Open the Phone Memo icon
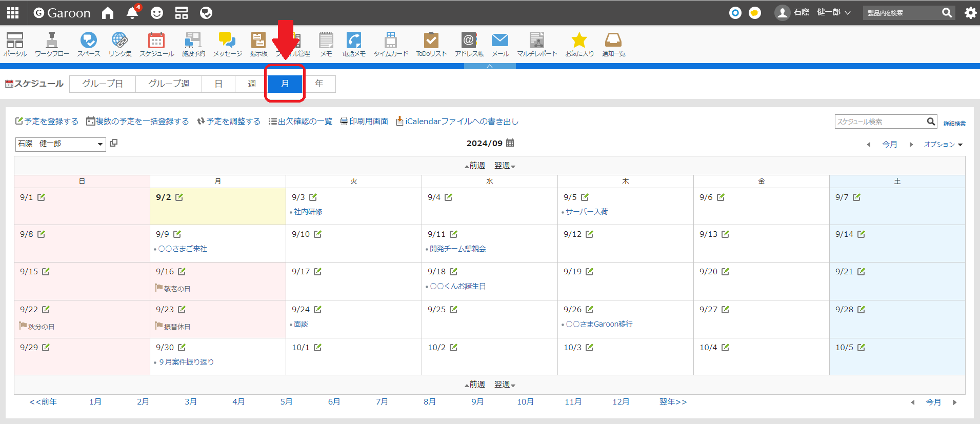This screenshot has width=980, height=424. coord(354,44)
